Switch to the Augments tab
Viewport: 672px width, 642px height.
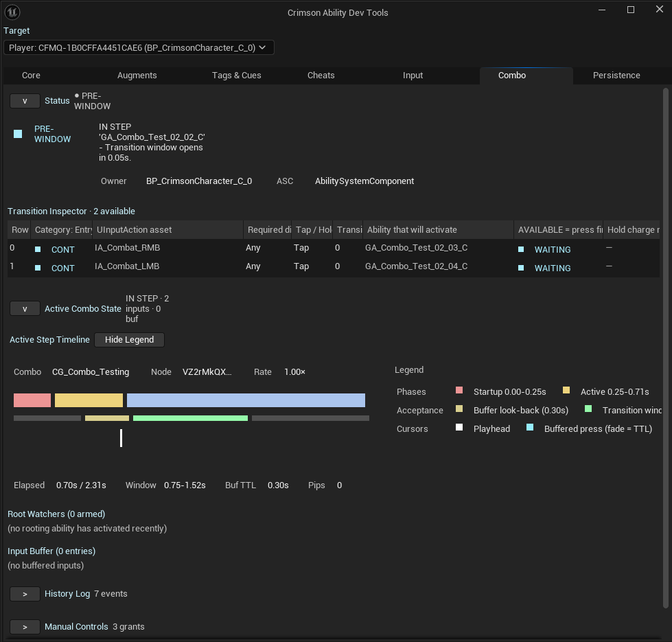(x=137, y=76)
